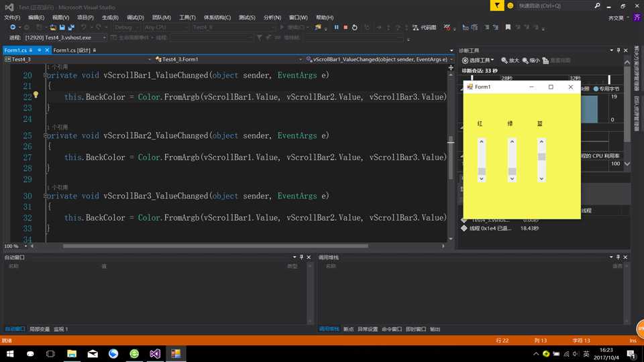
Task: Open Task View from the taskbar
Action: pyautogui.click(x=50, y=353)
